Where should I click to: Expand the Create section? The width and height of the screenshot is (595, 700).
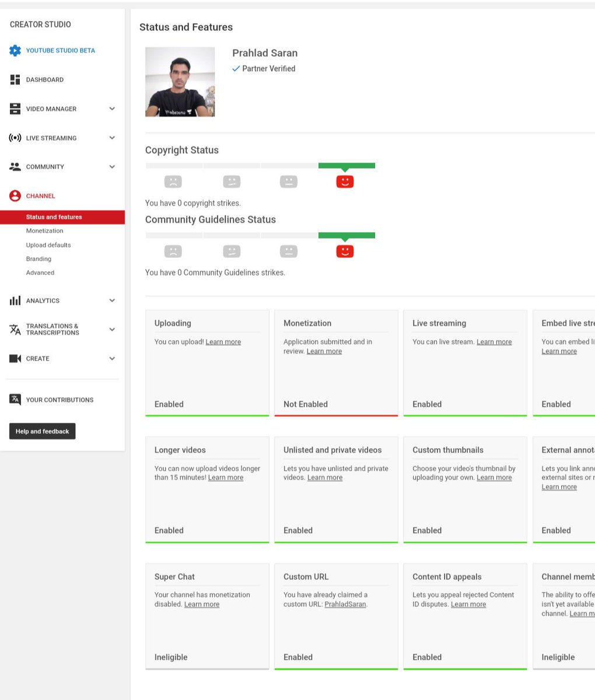pos(112,359)
